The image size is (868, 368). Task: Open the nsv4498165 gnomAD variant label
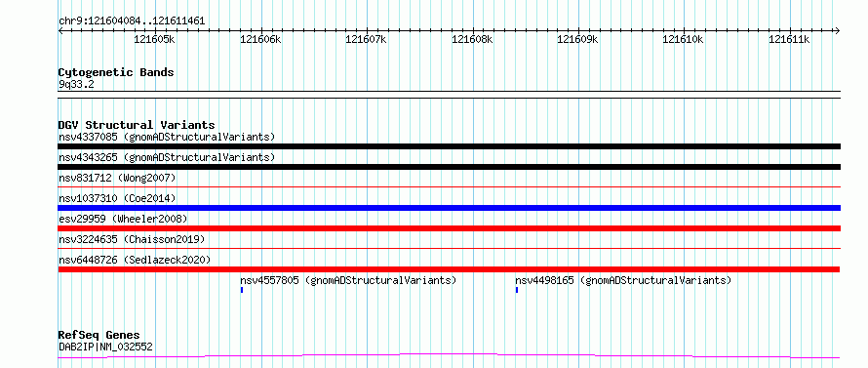[x=623, y=280]
